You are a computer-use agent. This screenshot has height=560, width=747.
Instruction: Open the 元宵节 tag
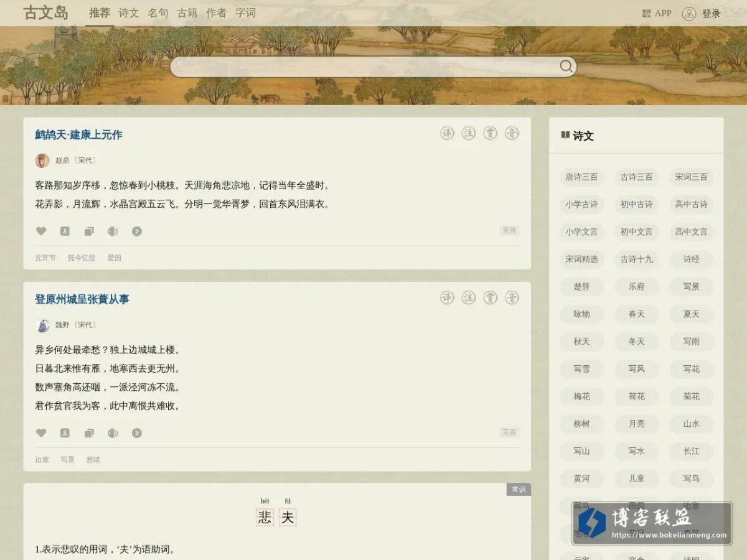pyautogui.click(x=45, y=258)
